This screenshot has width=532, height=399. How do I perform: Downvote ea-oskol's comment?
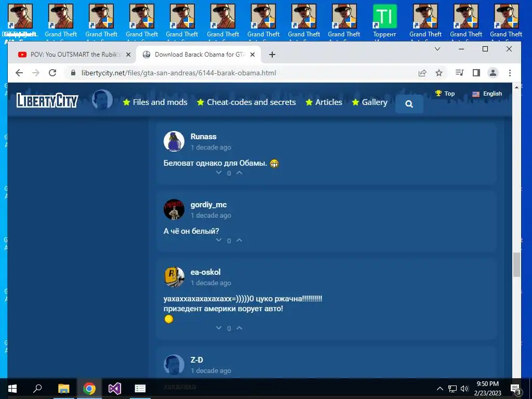coord(219,328)
